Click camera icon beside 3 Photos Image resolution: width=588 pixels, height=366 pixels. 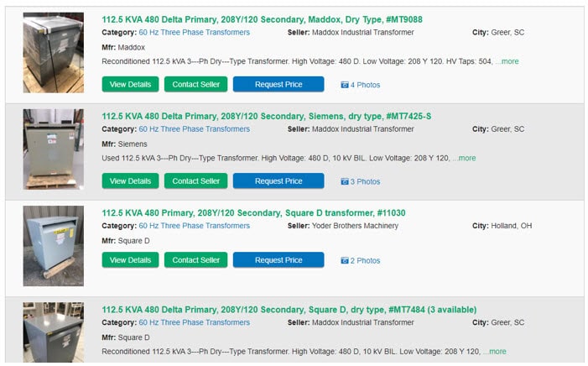[x=344, y=181]
